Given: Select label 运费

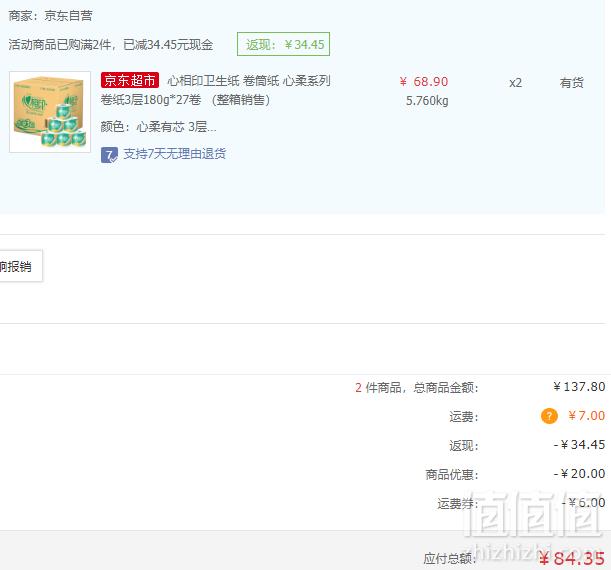Looking at the screenshot, I should click(x=464, y=417).
